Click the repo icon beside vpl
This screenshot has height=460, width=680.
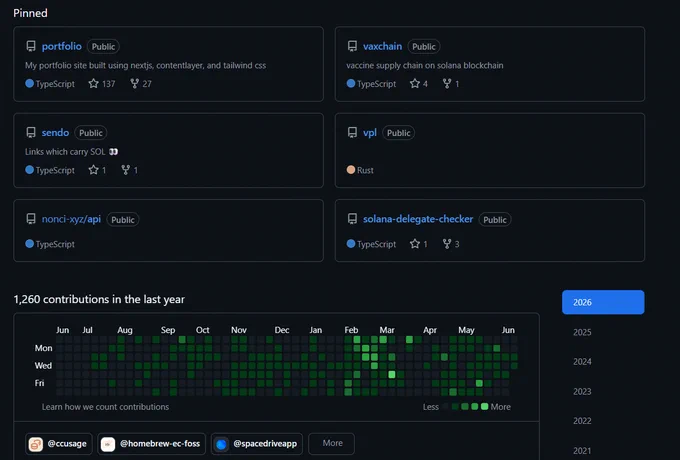point(352,132)
